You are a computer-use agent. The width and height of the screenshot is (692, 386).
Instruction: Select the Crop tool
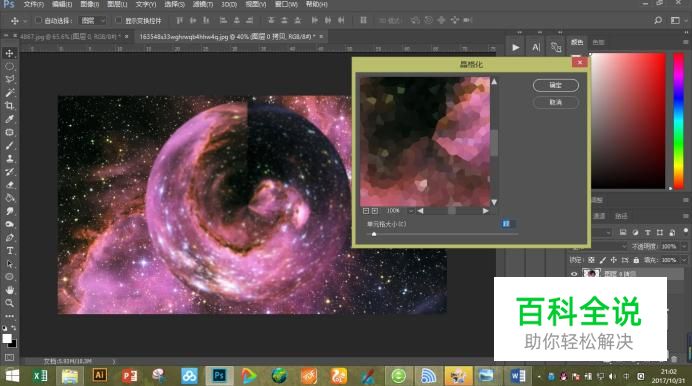9,106
